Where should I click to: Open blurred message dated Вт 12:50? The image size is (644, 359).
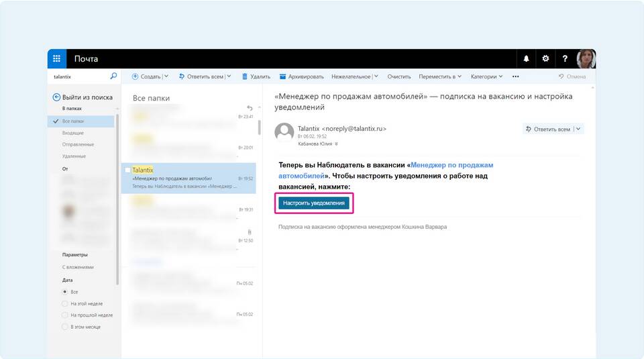(x=189, y=240)
